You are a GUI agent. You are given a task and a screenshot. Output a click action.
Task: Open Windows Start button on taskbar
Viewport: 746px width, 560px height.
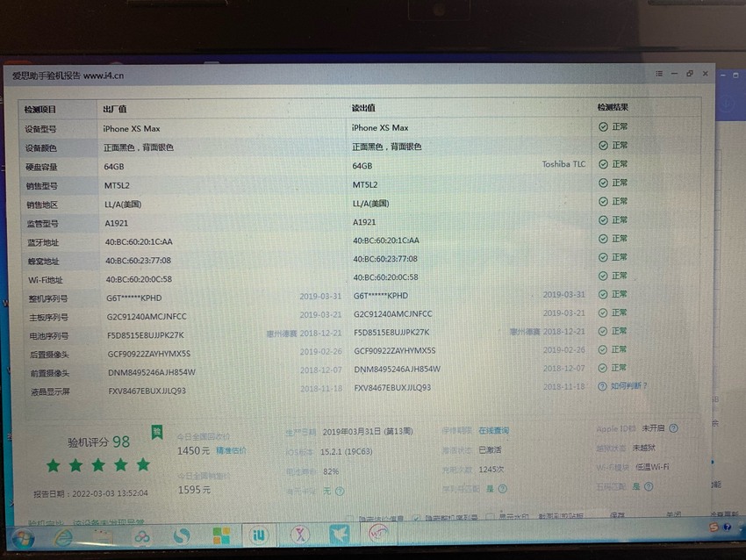(22, 538)
